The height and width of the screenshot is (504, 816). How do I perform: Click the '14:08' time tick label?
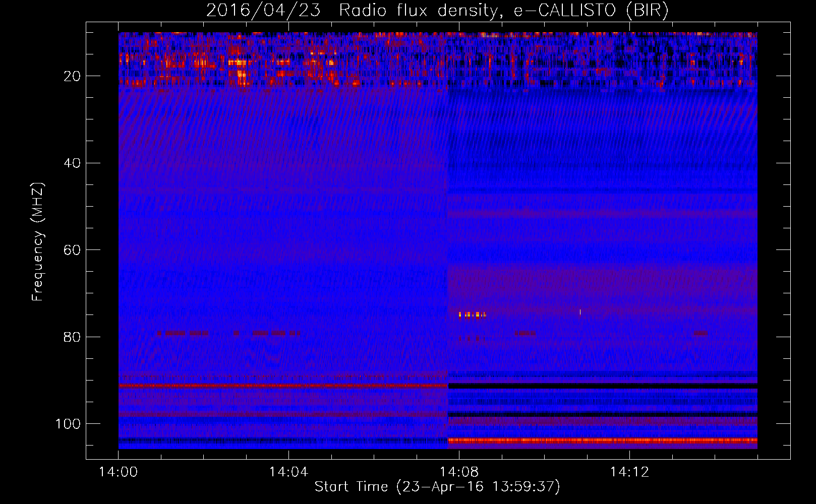[x=459, y=472]
